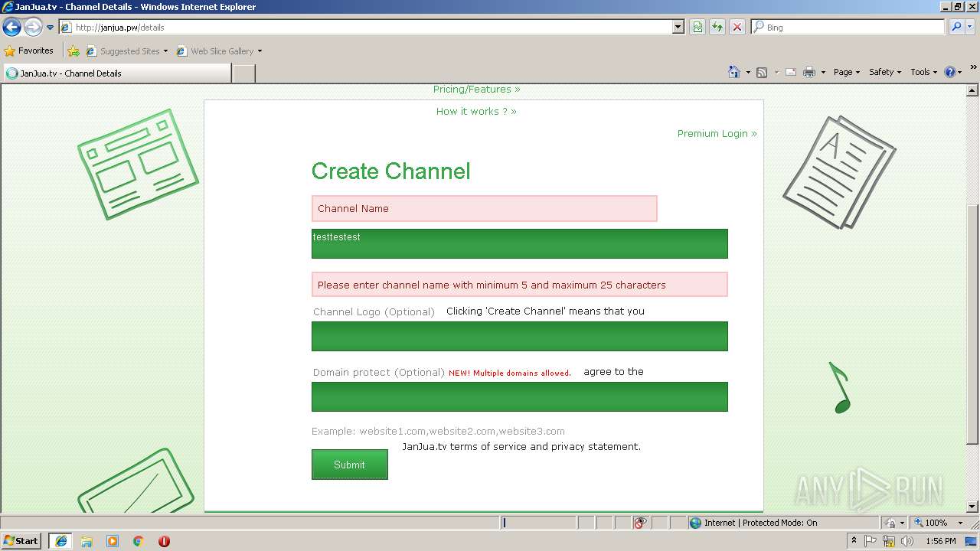Viewport: 980px width, 551px height.
Task: Expand the Home icon dropdown arrow
Action: click(747, 72)
